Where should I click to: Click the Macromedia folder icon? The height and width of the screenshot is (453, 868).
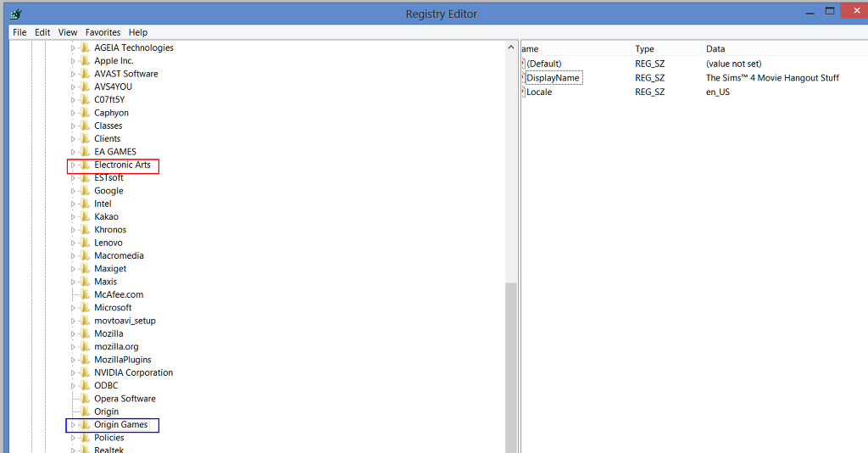(x=85, y=256)
